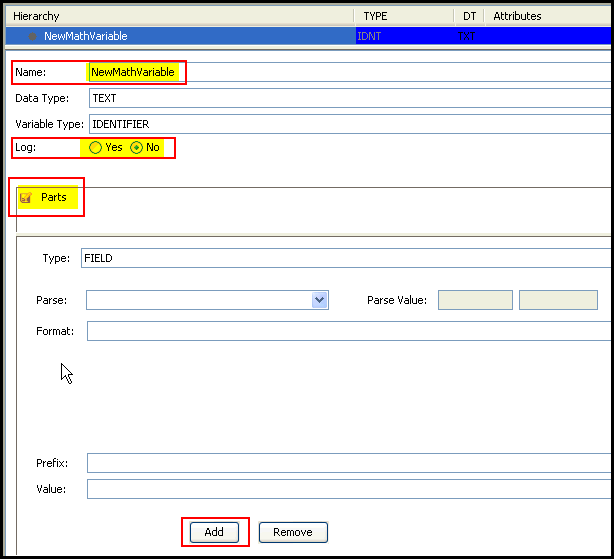Click the DT column header
The height and width of the screenshot is (559, 614).
tap(469, 16)
